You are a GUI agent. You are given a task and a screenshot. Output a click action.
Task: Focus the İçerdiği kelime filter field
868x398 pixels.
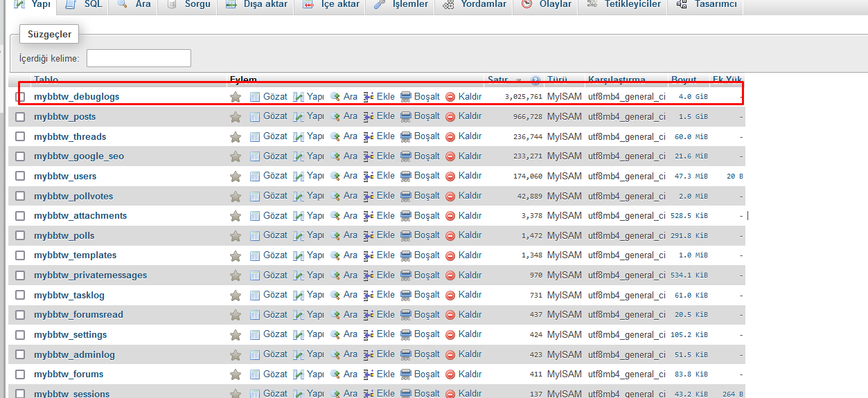(139, 58)
